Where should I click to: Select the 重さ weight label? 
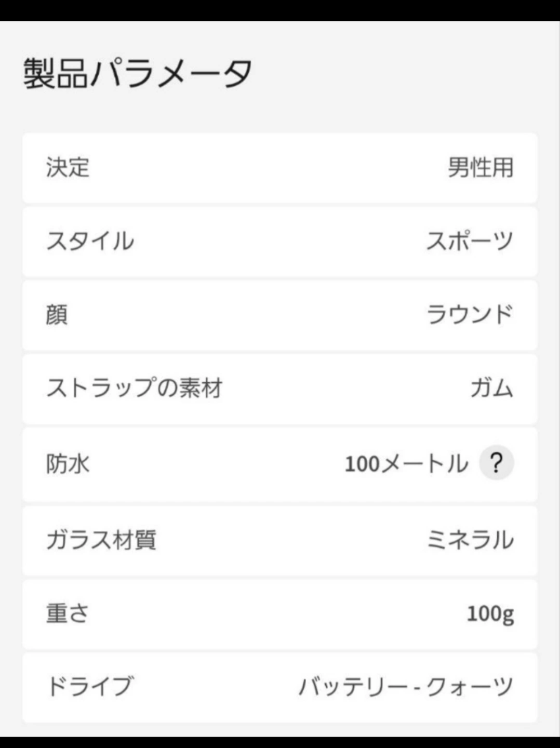(68, 613)
